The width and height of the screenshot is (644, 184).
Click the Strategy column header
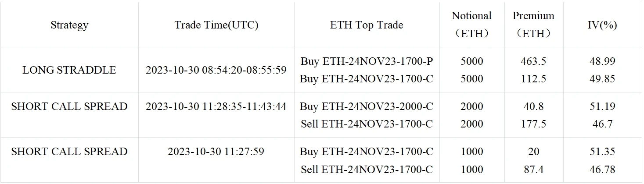[69, 25]
